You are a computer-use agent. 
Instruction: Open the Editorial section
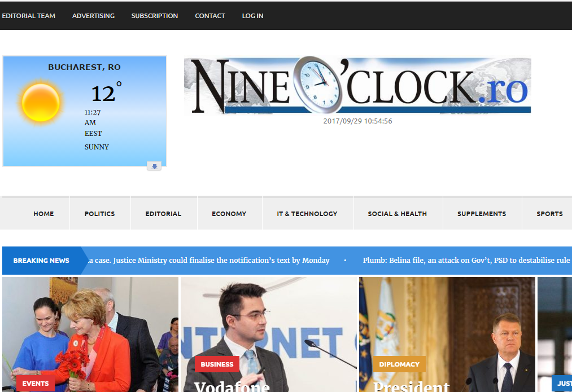point(163,214)
